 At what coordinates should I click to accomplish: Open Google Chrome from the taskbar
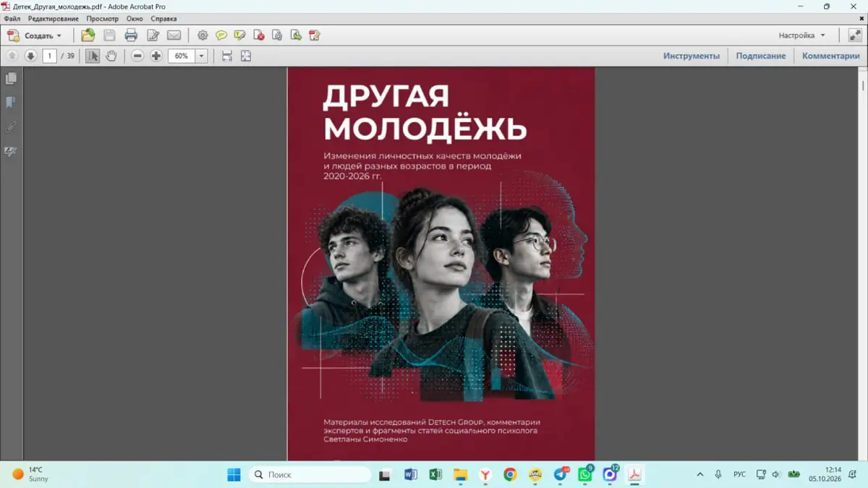510,474
